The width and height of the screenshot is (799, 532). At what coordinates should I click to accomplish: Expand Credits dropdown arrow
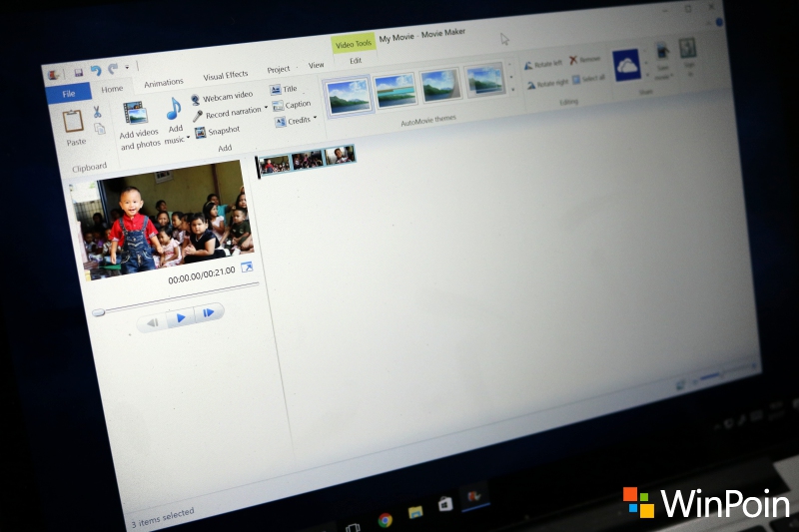click(x=315, y=118)
